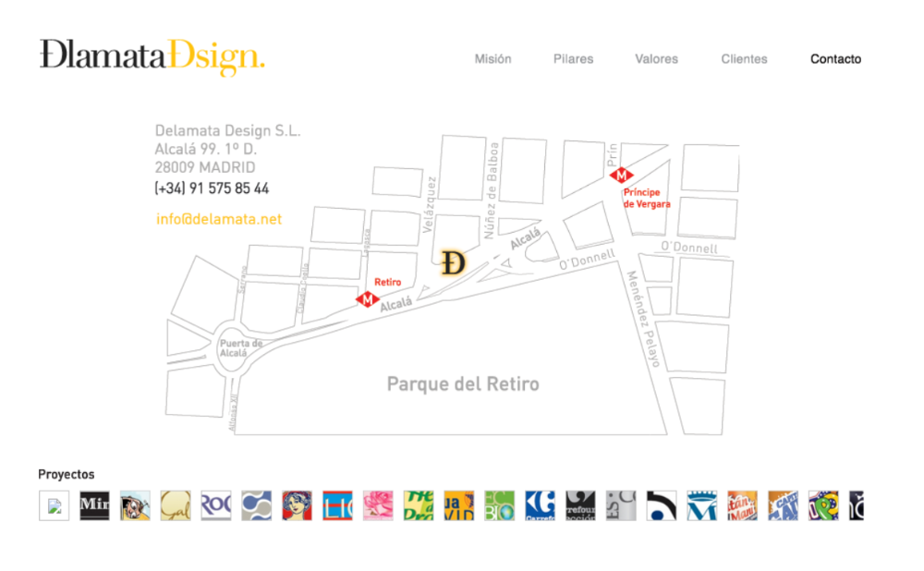Open the art nouveau woman portrait thumbnail
Viewport: 924px width, 571px height.
click(x=297, y=505)
